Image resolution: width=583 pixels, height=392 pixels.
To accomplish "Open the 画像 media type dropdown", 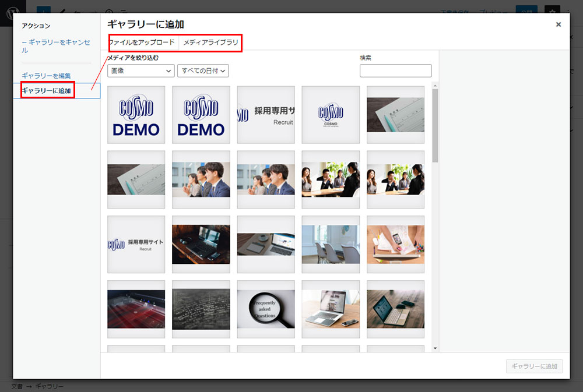I will 141,70.
